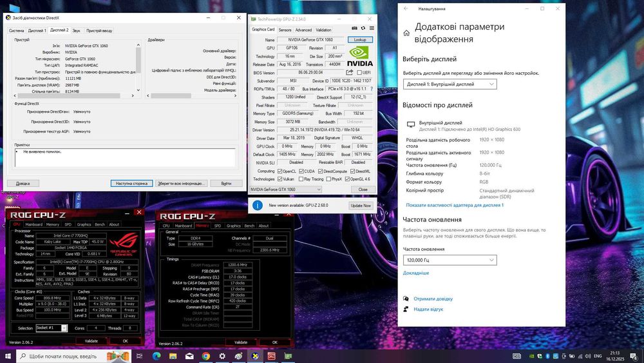Viewport: 644px width, 363px height.
Task: Open Mail app from the taskbar
Action: point(189,356)
